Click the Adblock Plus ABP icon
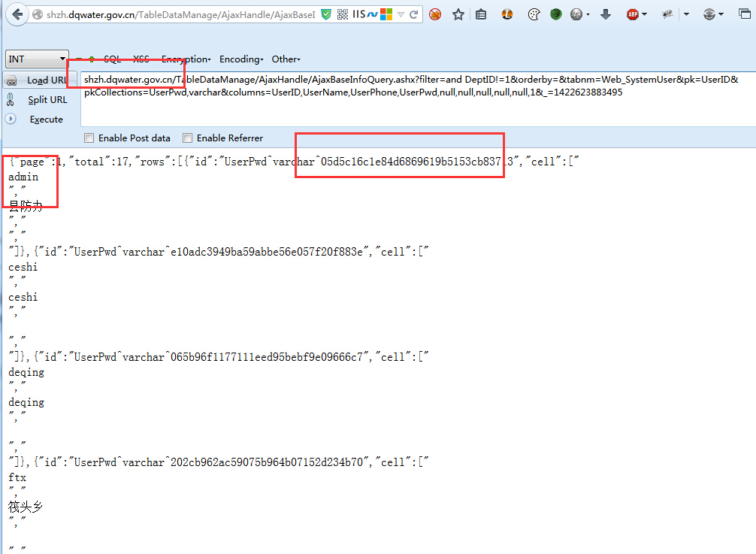The image size is (756, 554). 633,14
